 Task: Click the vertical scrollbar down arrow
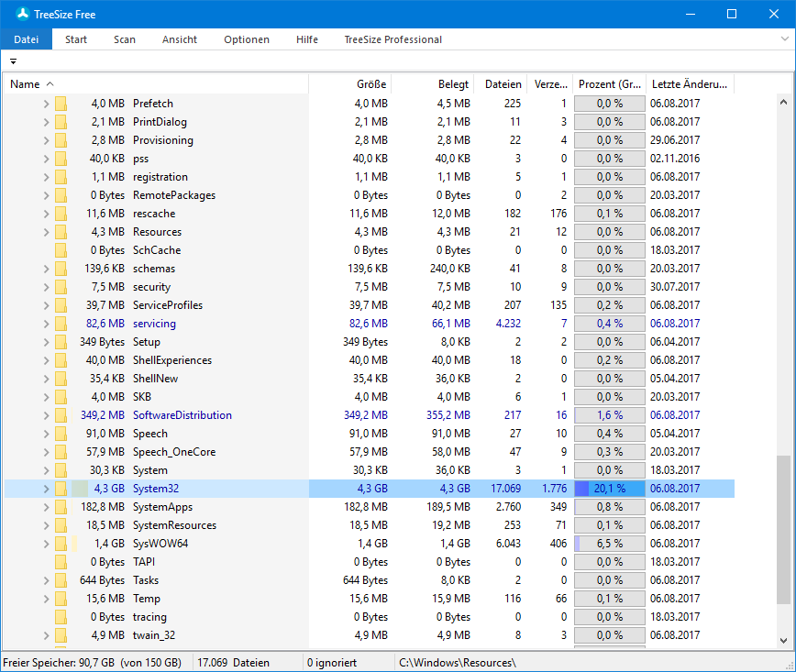pos(784,641)
